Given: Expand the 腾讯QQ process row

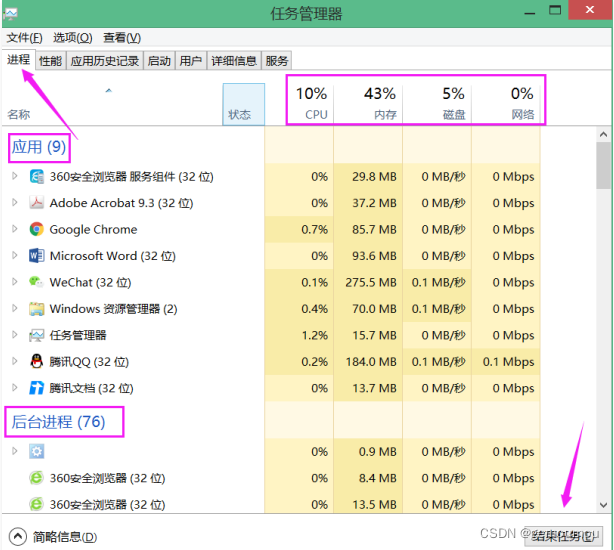Looking at the screenshot, I should [x=14, y=361].
